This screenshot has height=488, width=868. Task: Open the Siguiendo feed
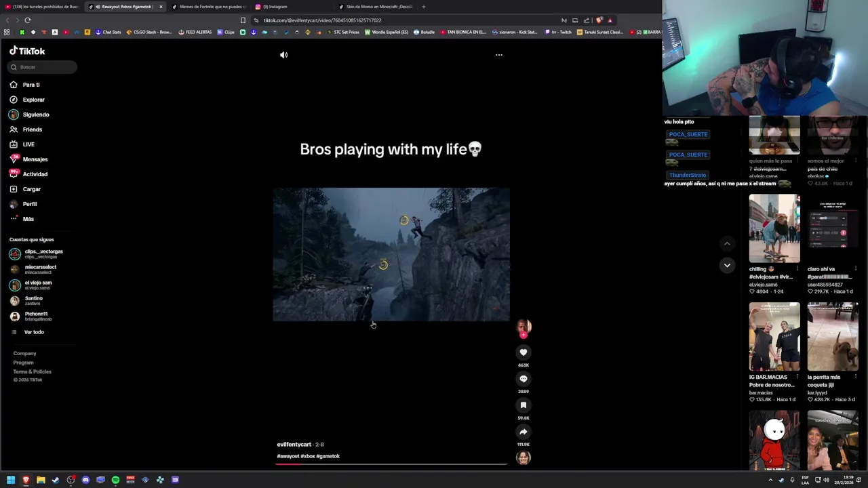click(36, 115)
